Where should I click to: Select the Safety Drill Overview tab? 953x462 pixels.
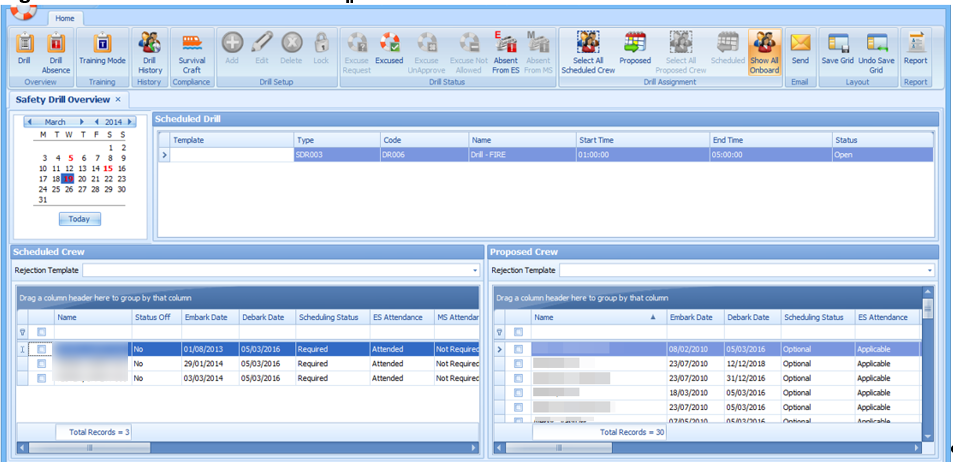(63, 99)
